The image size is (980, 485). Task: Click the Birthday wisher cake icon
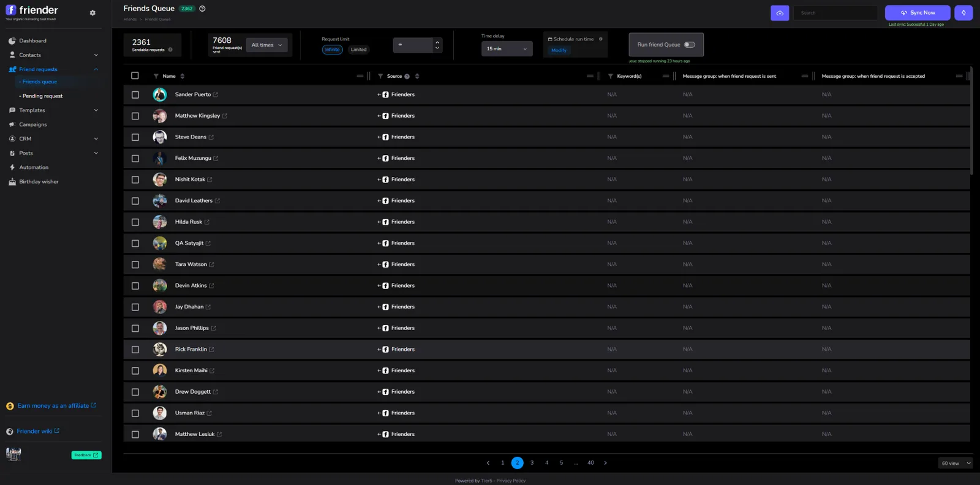pos(12,182)
